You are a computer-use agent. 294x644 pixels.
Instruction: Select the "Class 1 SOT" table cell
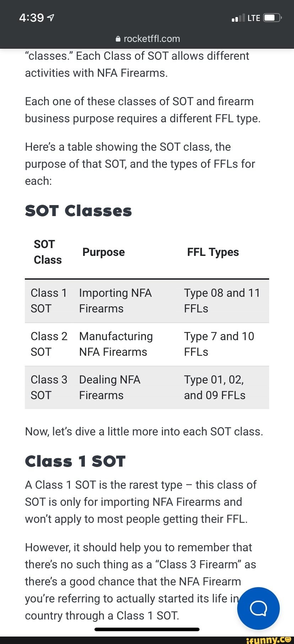49,301
